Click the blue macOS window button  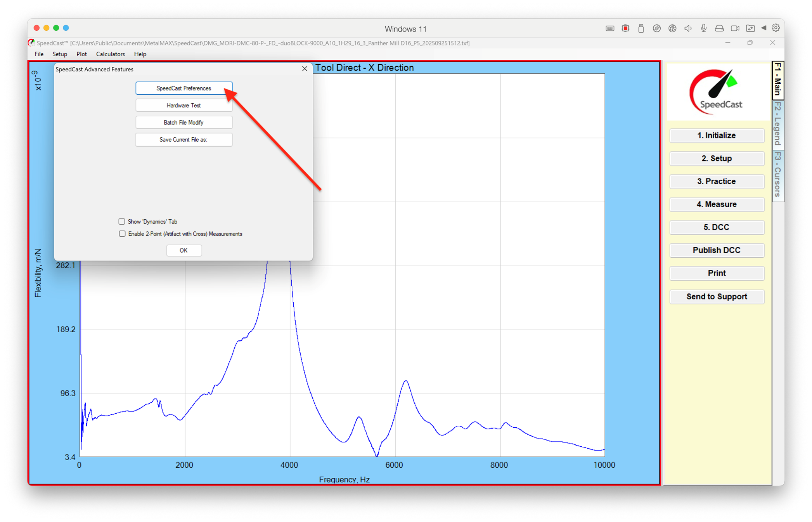point(66,28)
